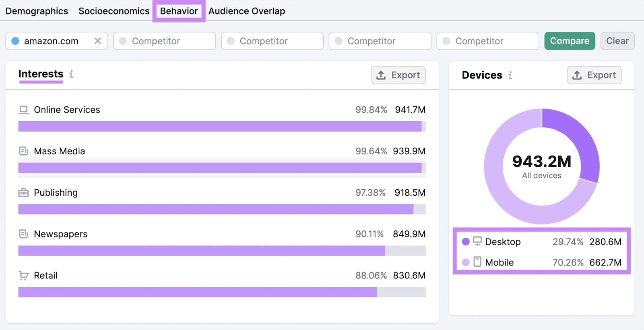Click the Newspapers category icon
644x330 pixels.
(24, 234)
